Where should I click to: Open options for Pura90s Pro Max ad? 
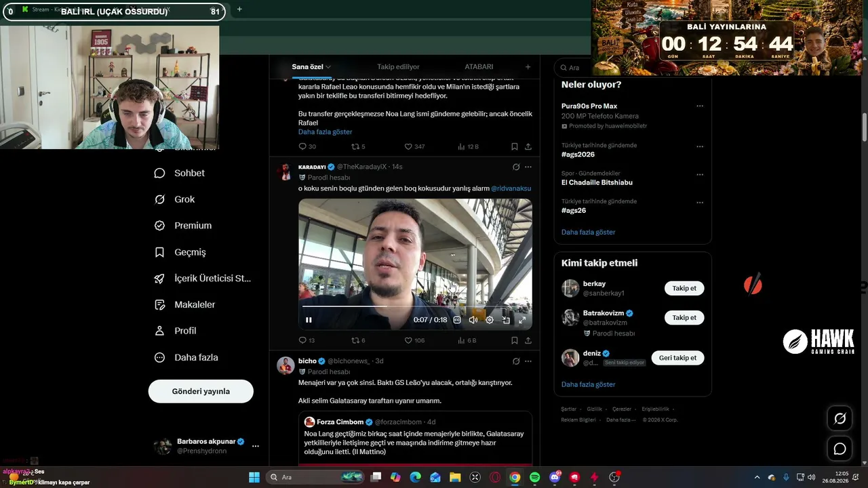tap(700, 106)
